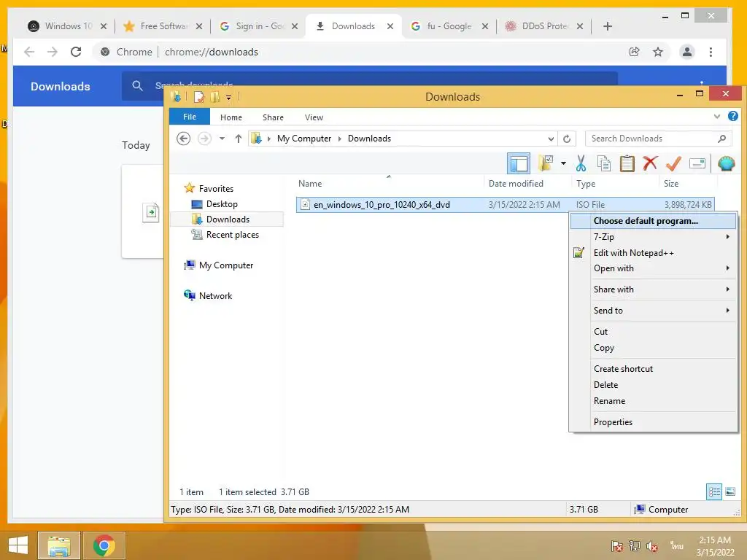Choose Copy in the context menu
This screenshot has width=747, height=560.
653,348
